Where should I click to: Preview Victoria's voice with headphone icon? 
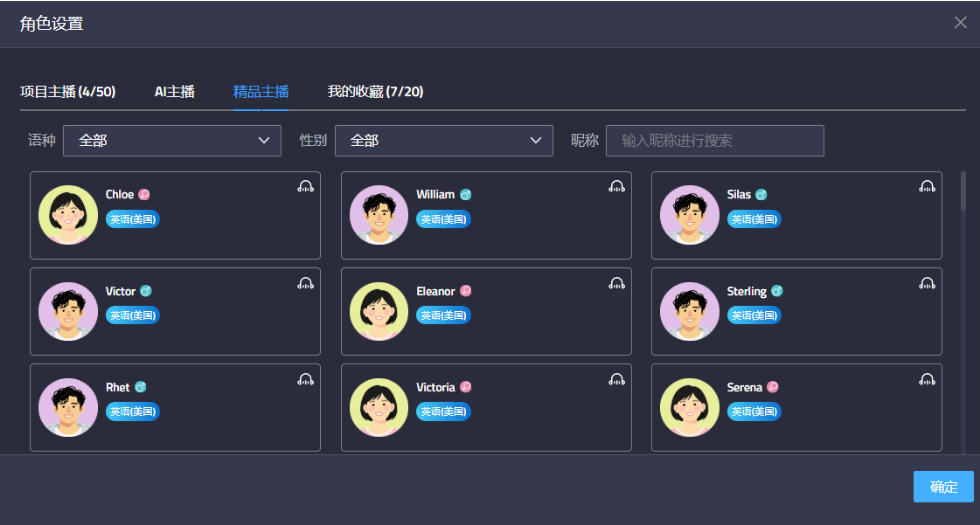pos(617,379)
